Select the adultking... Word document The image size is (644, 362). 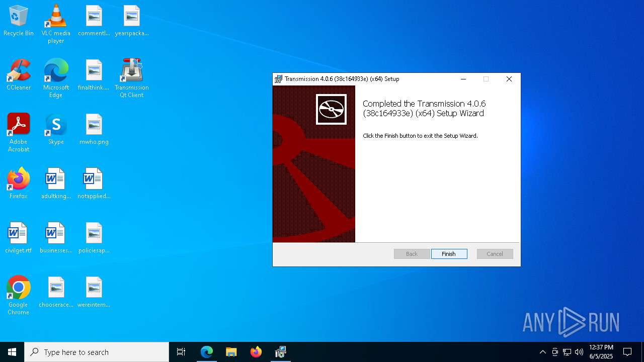[x=56, y=184]
